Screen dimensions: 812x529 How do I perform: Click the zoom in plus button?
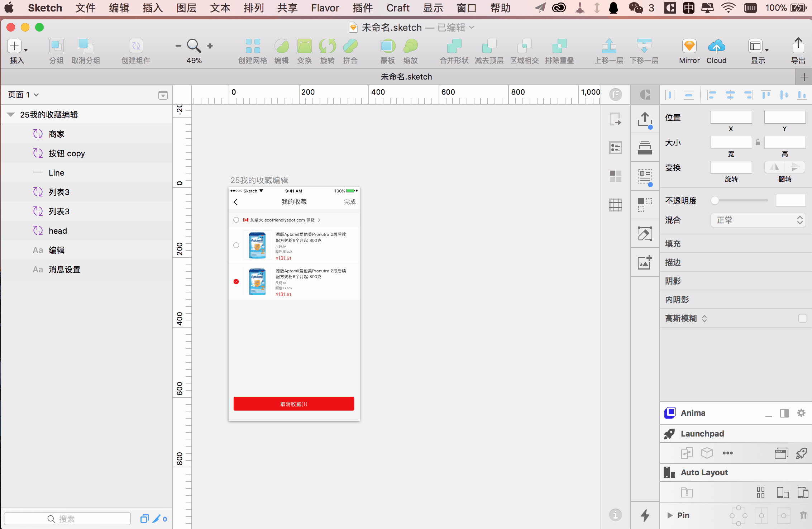(210, 46)
